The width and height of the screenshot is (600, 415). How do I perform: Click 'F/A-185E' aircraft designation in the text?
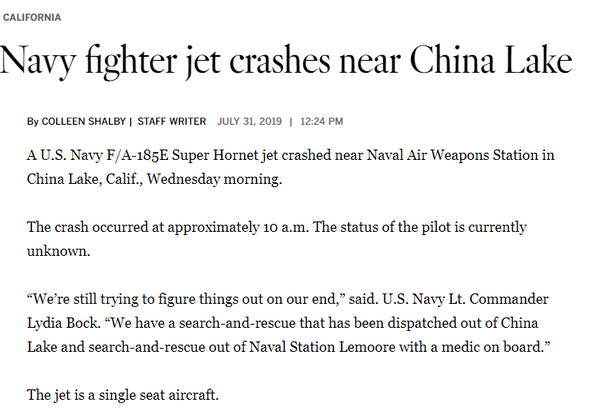click(x=137, y=155)
